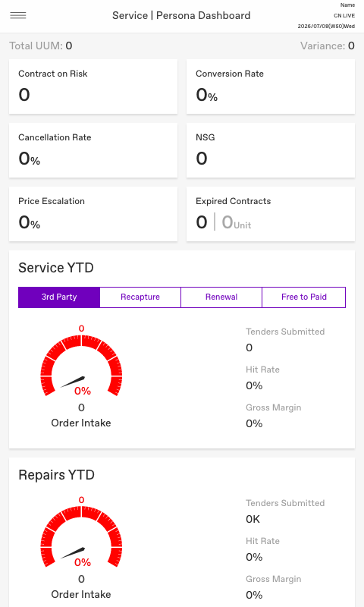This screenshot has width=364, height=607.
Task: Click the Repairs YTD Order Intake gauge
Action: pyautogui.click(x=81, y=536)
